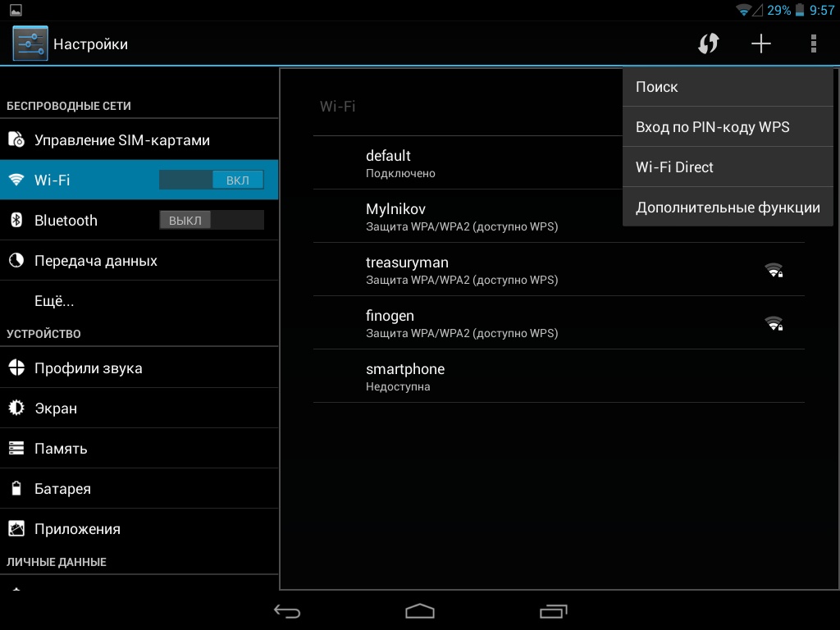Turn off the Wi-Fi ВКЛ switch
This screenshot has width=840, height=630.
pyautogui.click(x=212, y=180)
